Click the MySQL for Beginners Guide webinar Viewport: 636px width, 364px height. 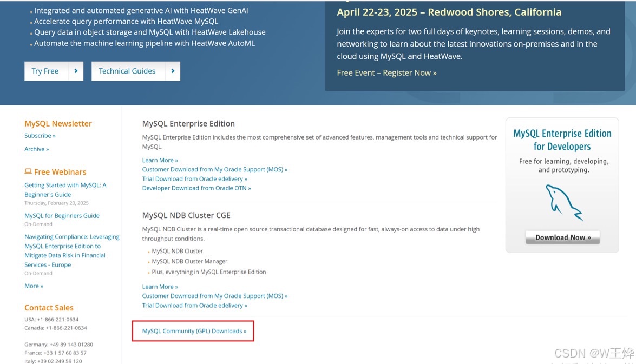(62, 215)
